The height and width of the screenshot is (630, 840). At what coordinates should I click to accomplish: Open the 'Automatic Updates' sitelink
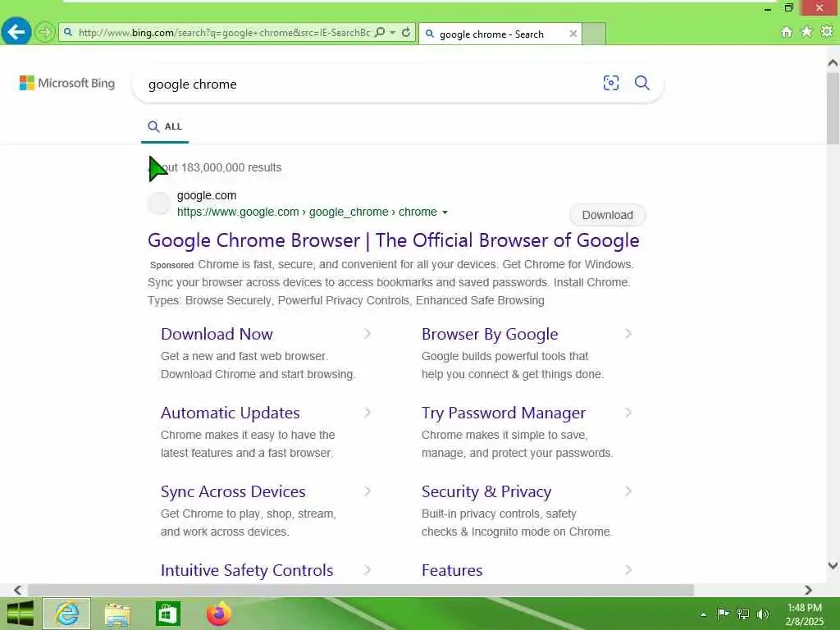(231, 413)
